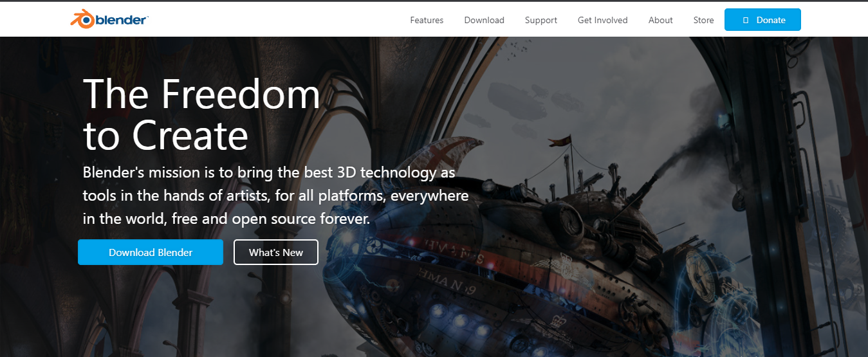Screen dimensions: 868x357
Task: Click the Download Blender button
Action: coord(151,252)
